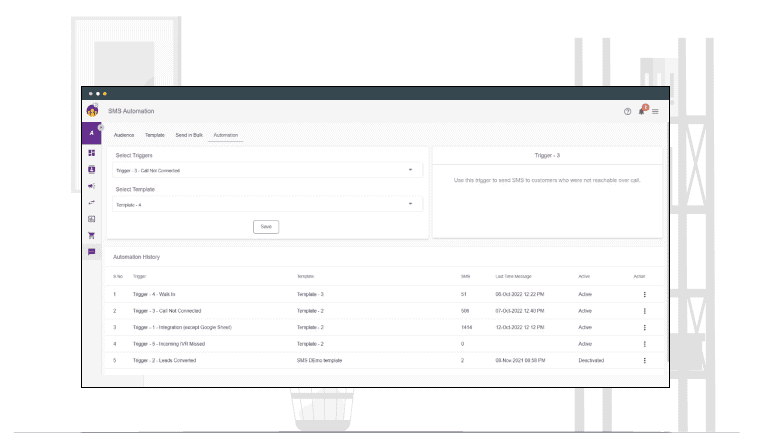This screenshot has width=758, height=448.
Task: Click the Save button
Action: 264,226
